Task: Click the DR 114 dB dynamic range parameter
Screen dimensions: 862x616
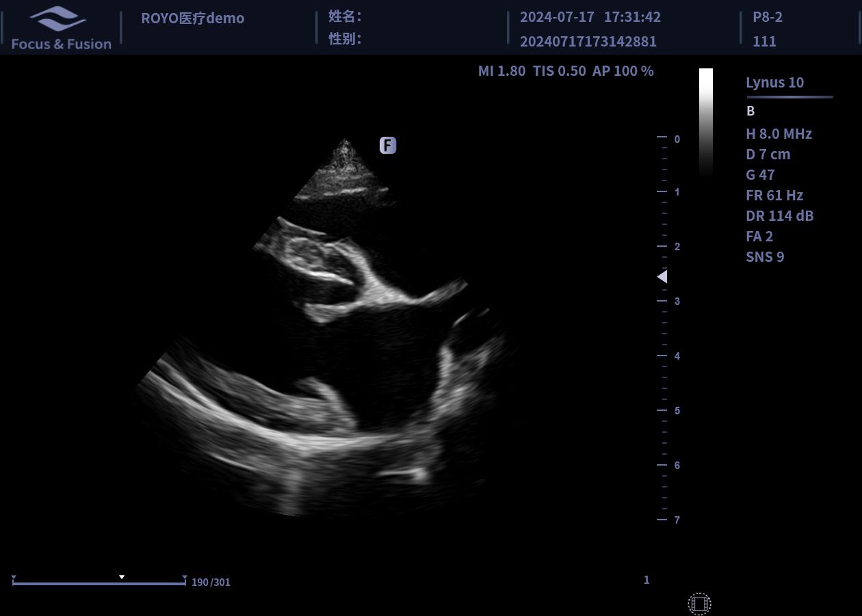Action: (779, 216)
